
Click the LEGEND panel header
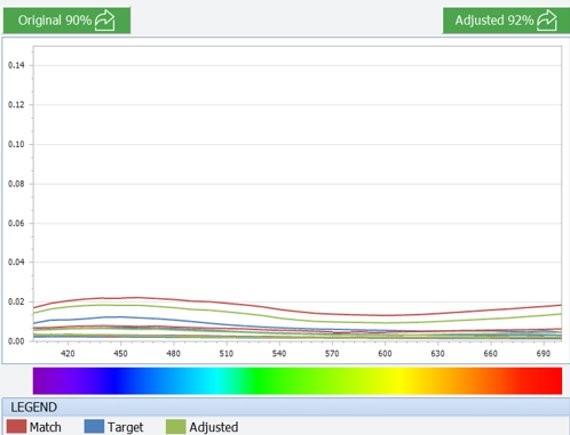tap(286, 407)
